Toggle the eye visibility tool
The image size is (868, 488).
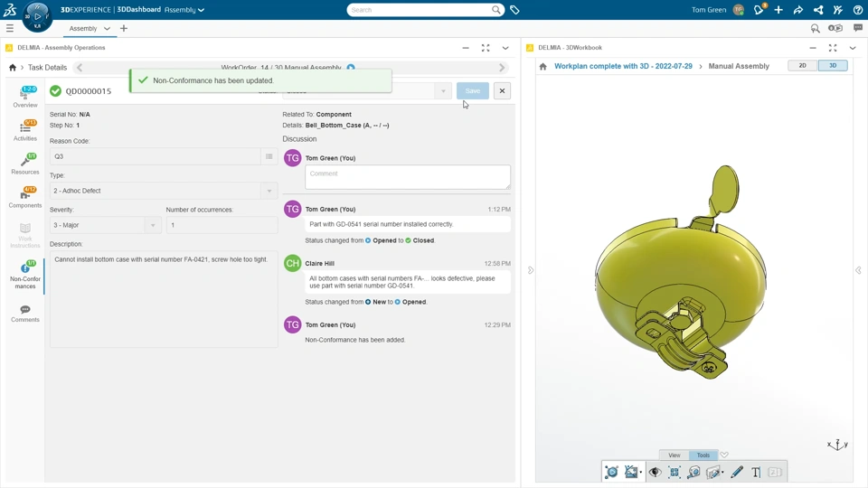(655, 472)
